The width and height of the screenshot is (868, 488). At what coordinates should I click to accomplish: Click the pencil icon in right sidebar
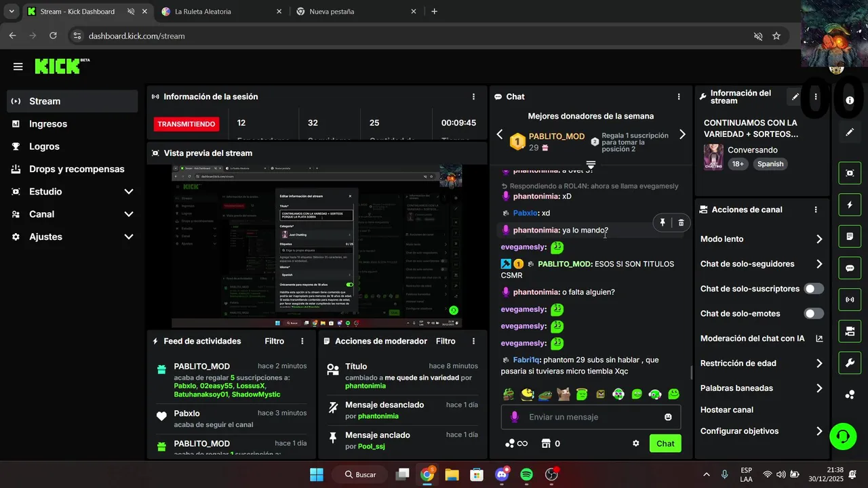point(850,133)
